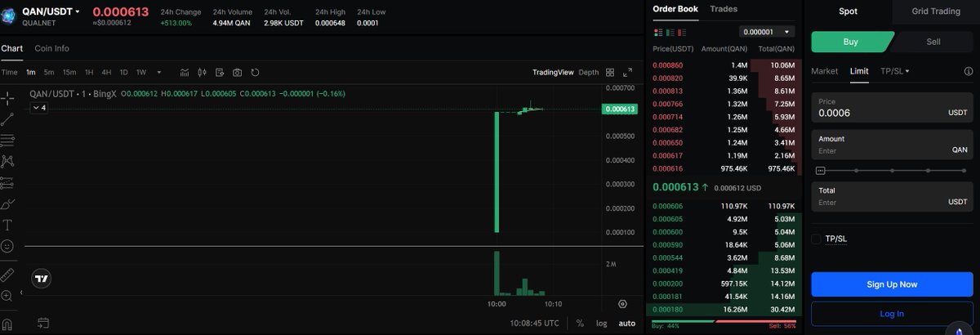980x335 pixels.
Task: Select the Chart tab
Action: (x=11, y=48)
